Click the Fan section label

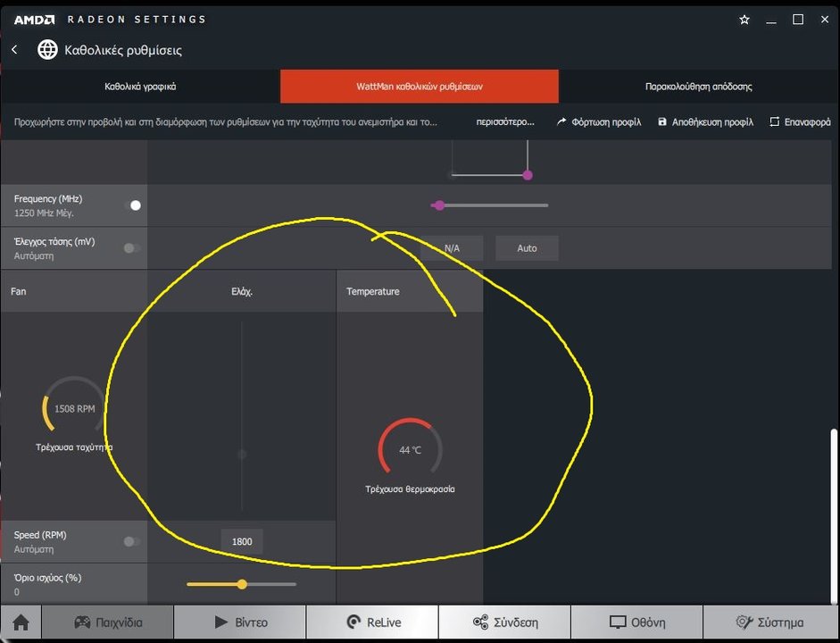[18, 291]
